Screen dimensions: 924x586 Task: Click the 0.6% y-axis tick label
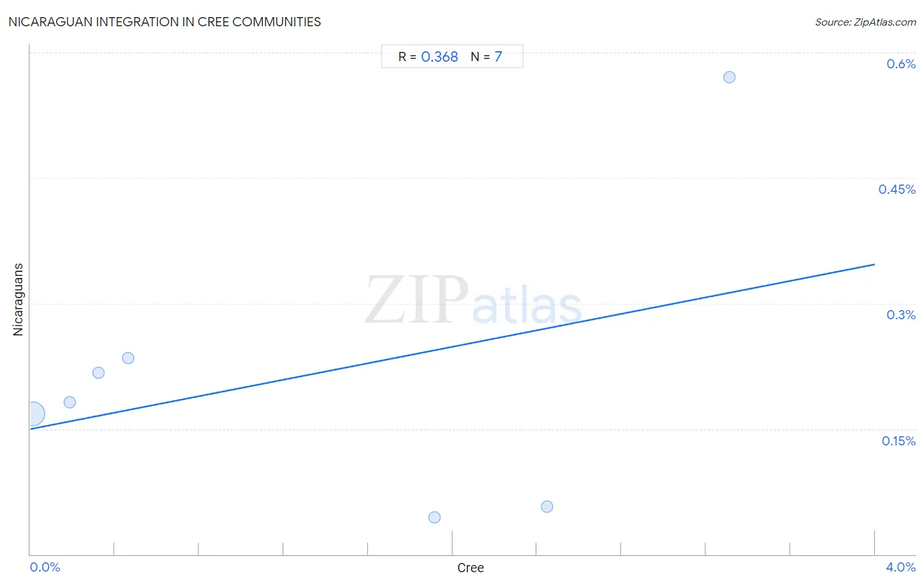pyautogui.click(x=901, y=64)
